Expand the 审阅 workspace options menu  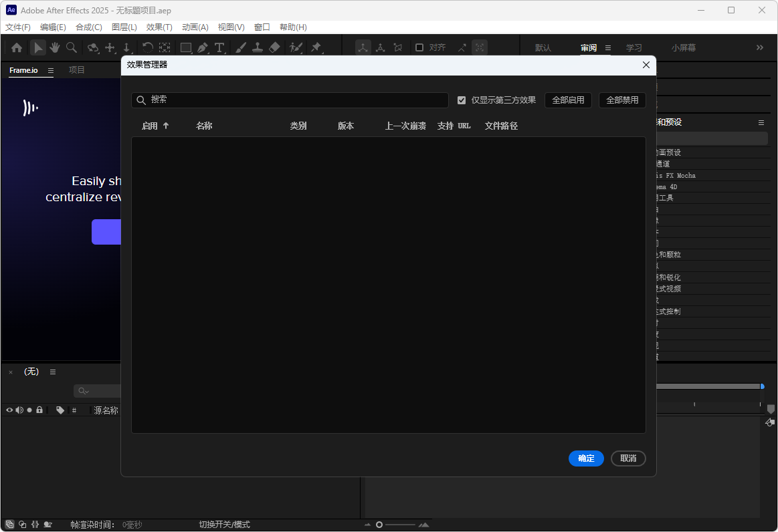coord(607,47)
